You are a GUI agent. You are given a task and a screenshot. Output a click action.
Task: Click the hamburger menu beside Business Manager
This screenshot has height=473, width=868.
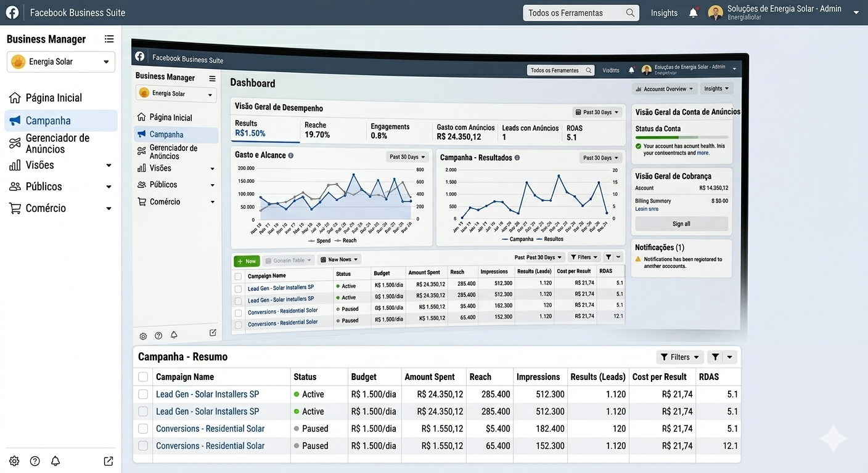(x=109, y=39)
